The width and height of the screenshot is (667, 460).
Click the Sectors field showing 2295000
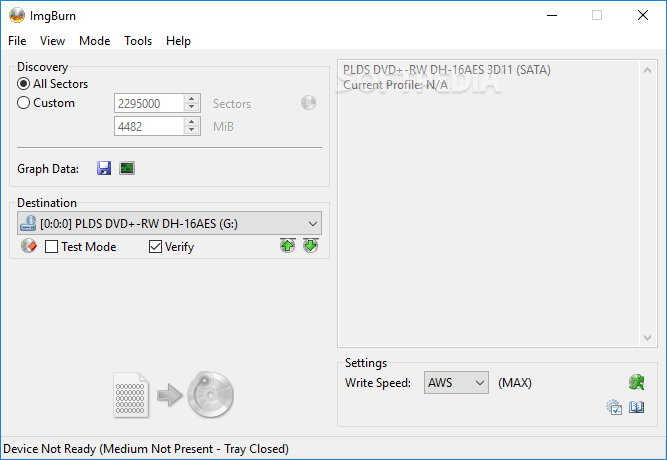coord(149,103)
